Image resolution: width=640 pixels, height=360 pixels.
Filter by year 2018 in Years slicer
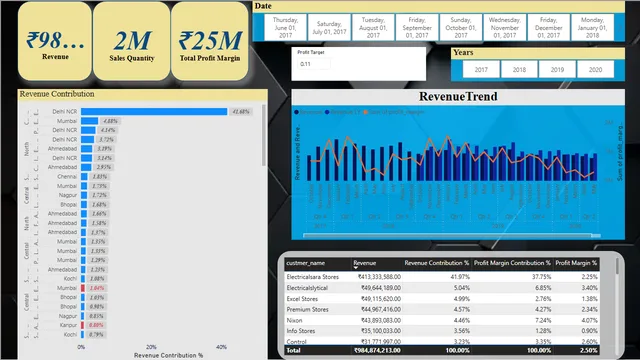pyautogui.click(x=519, y=70)
